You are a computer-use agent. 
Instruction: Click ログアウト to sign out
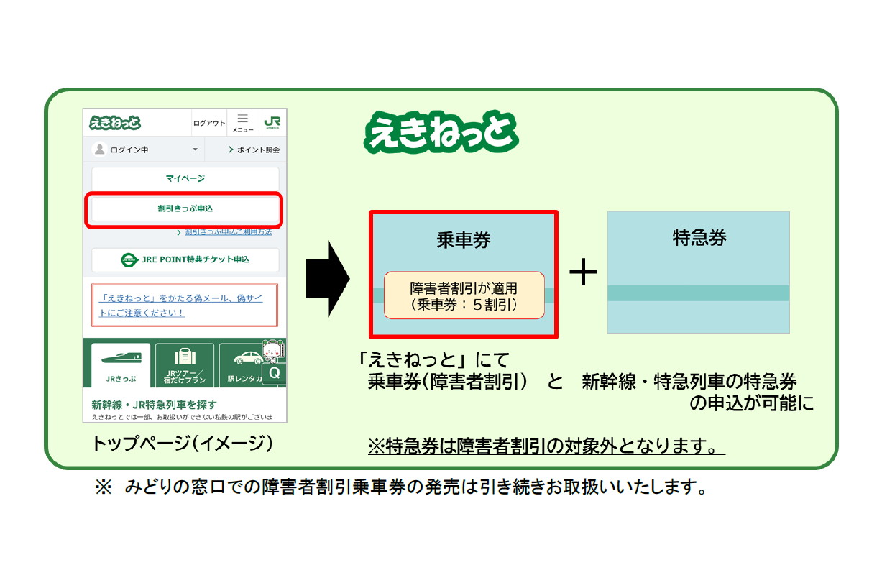click(x=210, y=122)
